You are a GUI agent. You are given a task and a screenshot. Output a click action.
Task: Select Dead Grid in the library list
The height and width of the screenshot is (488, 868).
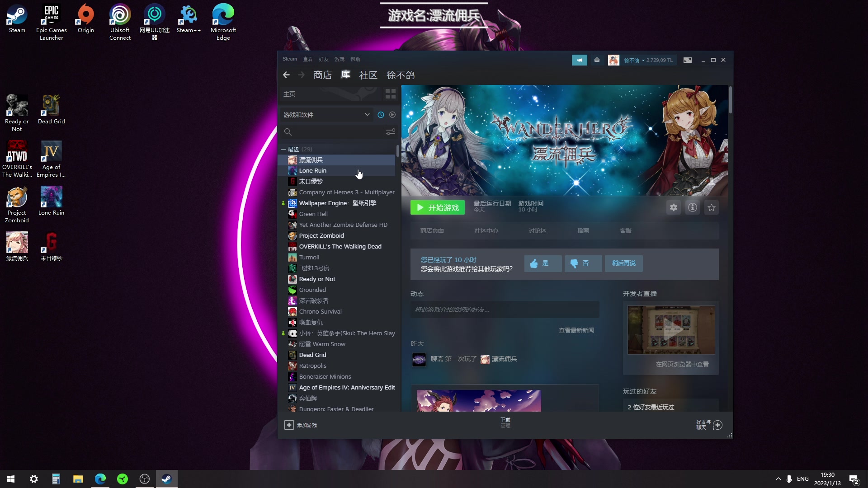coord(336,355)
